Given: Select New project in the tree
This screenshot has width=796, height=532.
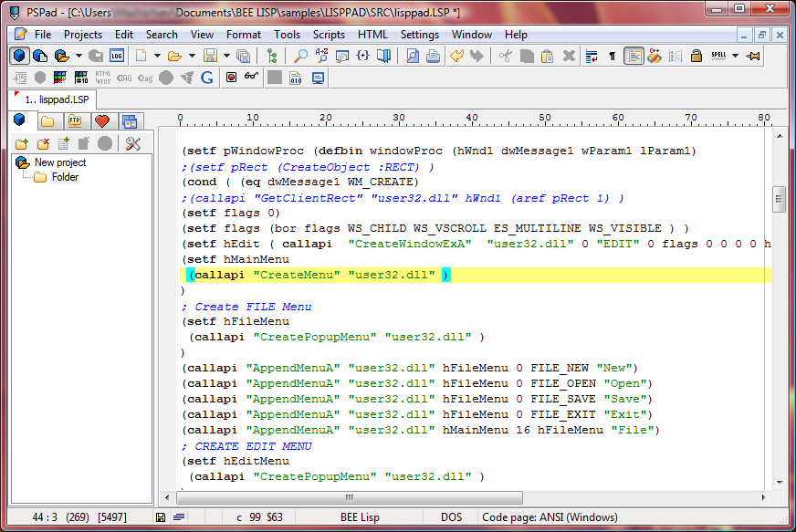Looking at the screenshot, I should pos(60,162).
